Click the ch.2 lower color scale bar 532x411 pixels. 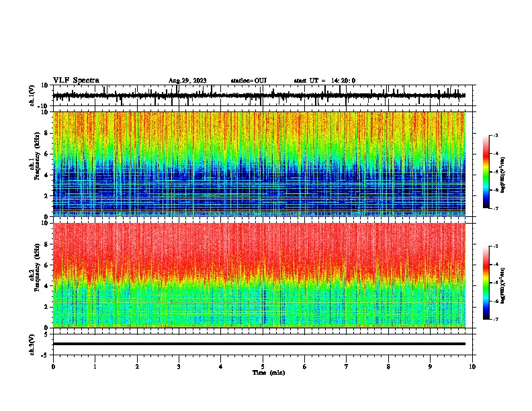click(x=486, y=283)
